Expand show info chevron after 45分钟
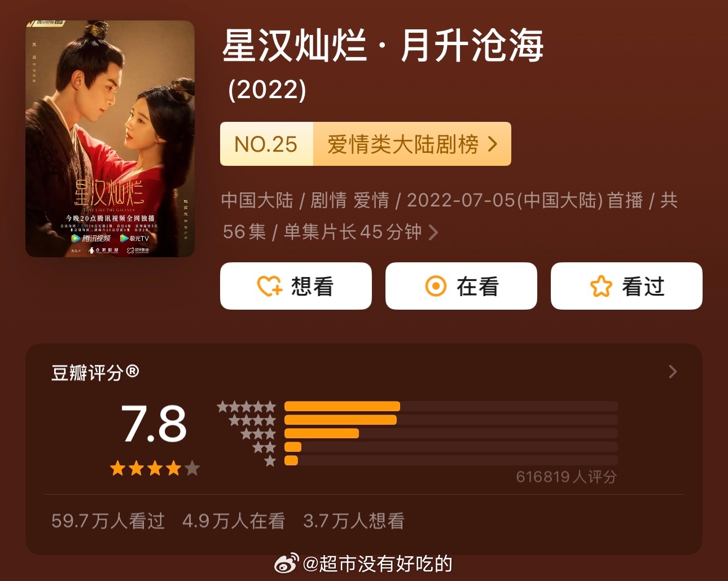Image resolution: width=728 pixels, height=581 pixels. click(x=433, y=232)
